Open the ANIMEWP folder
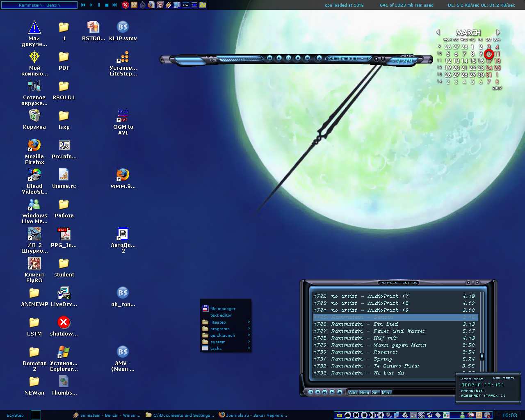 click(34, 297)
